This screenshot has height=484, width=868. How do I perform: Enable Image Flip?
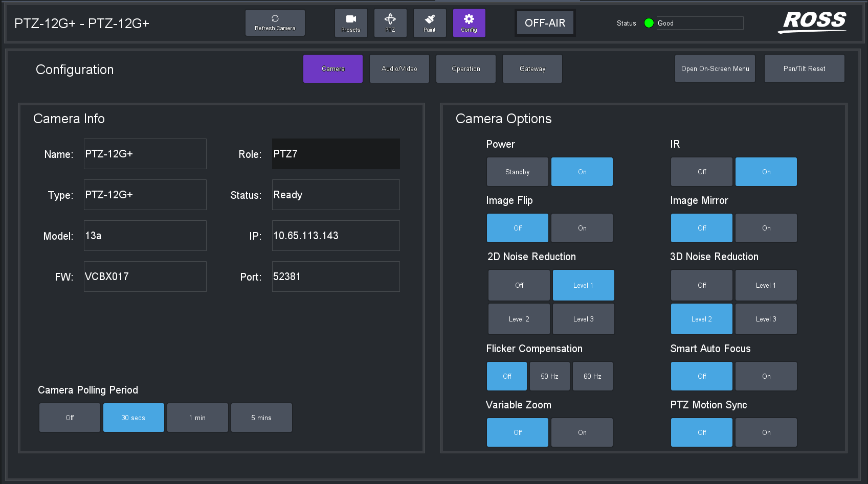[x=582, y=228]
